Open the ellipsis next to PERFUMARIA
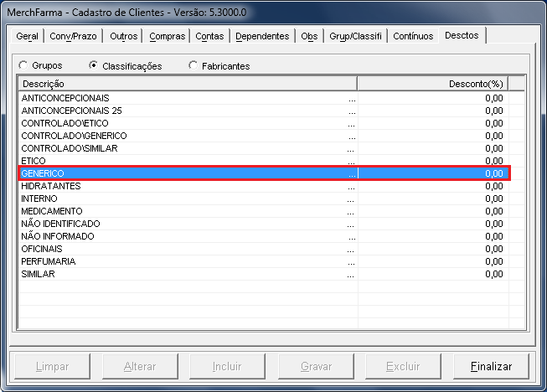 pos(352,261)
